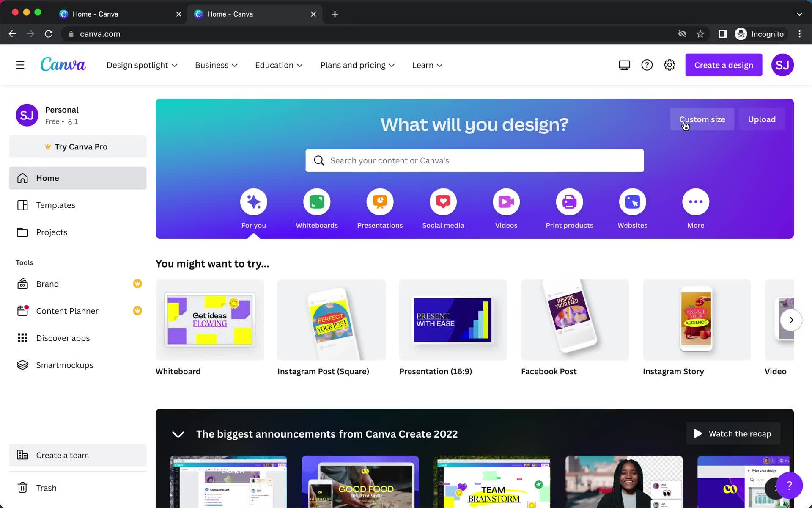Click the Upload button
This screenshot has width=812, height=508.
coord(762,119)
